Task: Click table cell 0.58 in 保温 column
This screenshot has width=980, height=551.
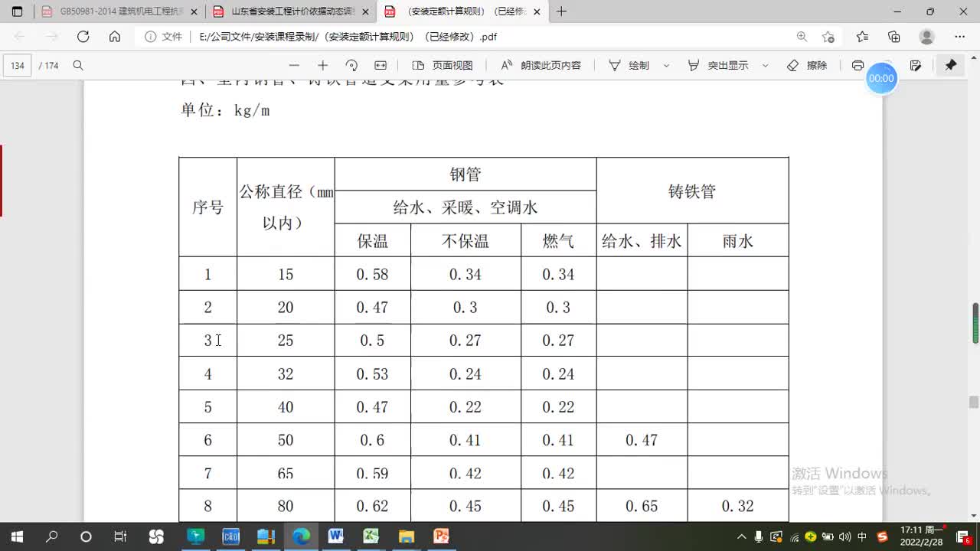Action: [372, 274]
